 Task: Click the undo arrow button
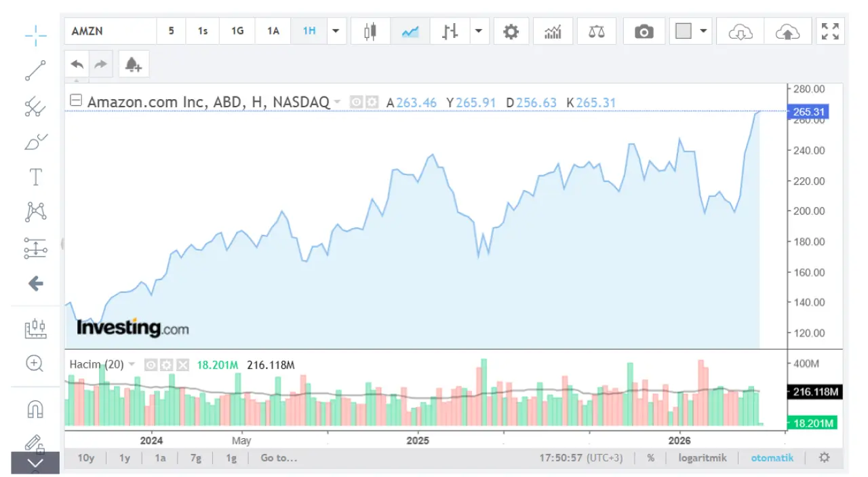pyautogui.click(x=77, y=64)
